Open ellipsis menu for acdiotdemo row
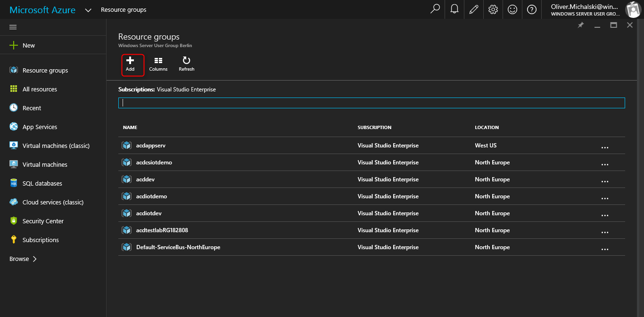This screenshot has height=317, width=644. click(605, 198)
